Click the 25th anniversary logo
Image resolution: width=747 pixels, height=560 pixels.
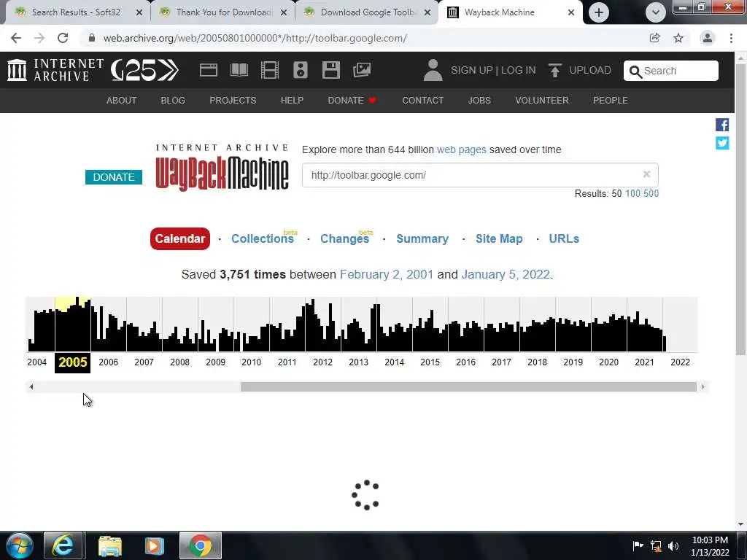(x=145, y=71)
